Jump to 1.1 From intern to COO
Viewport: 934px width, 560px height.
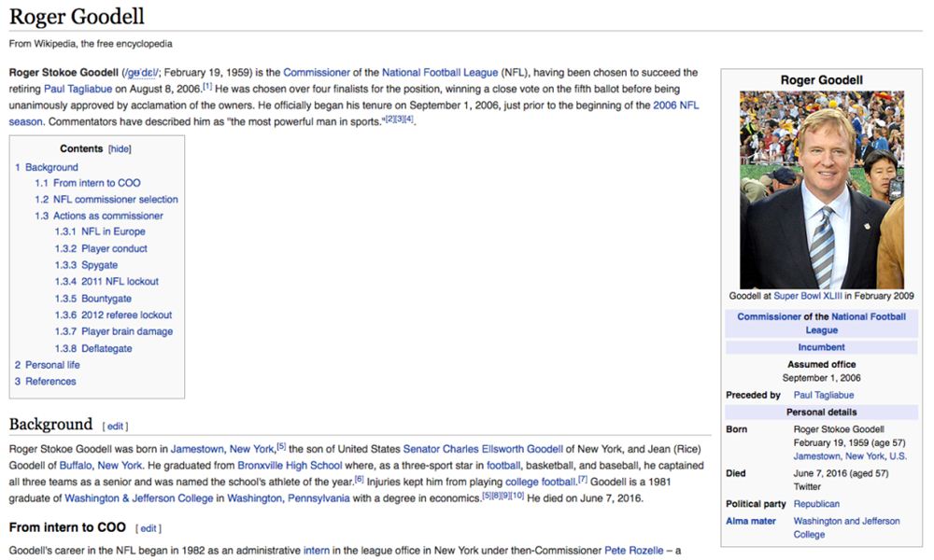click(x=88, y=183)
